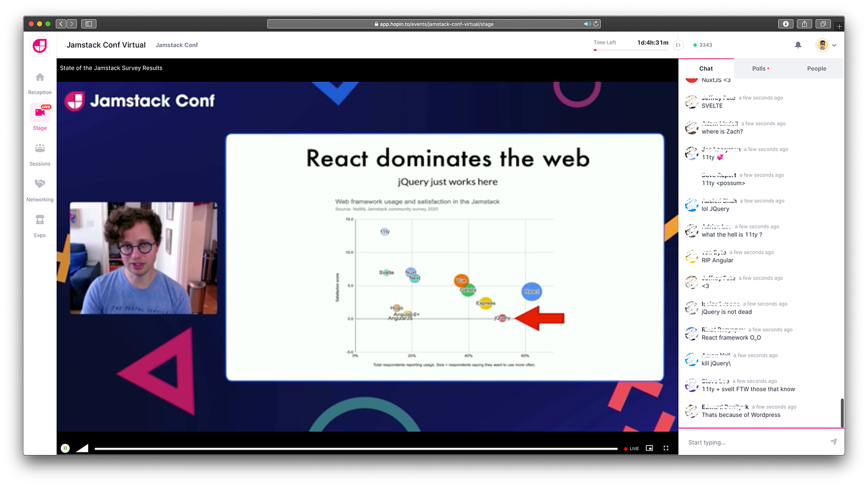868x486 pixels.
Task: Click the Jamstack Conf Virtual event title
Action: 106,45
